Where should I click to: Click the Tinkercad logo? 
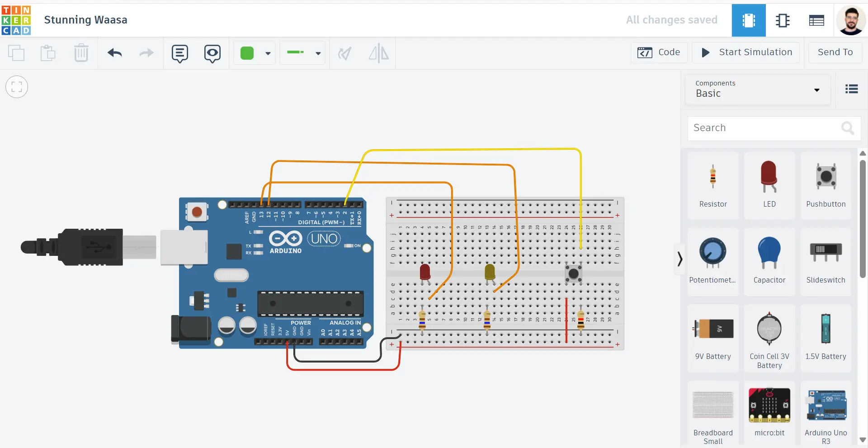coord(16,20)
